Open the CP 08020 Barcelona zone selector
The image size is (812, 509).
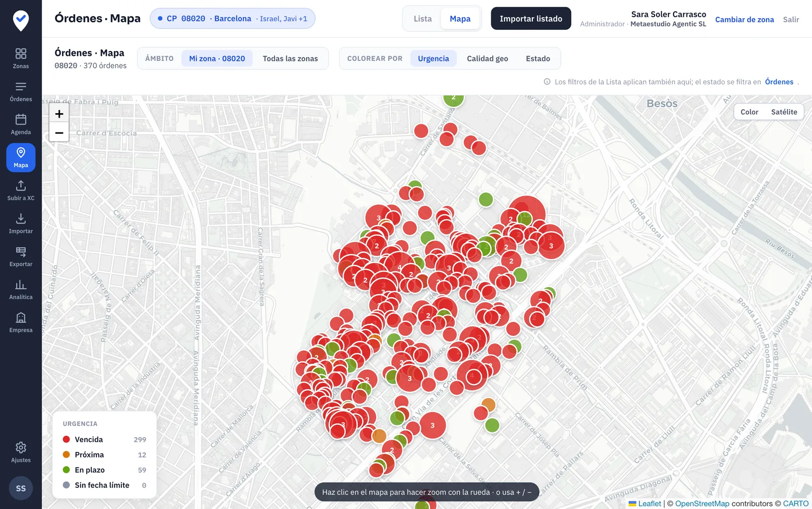coord(232,18)
